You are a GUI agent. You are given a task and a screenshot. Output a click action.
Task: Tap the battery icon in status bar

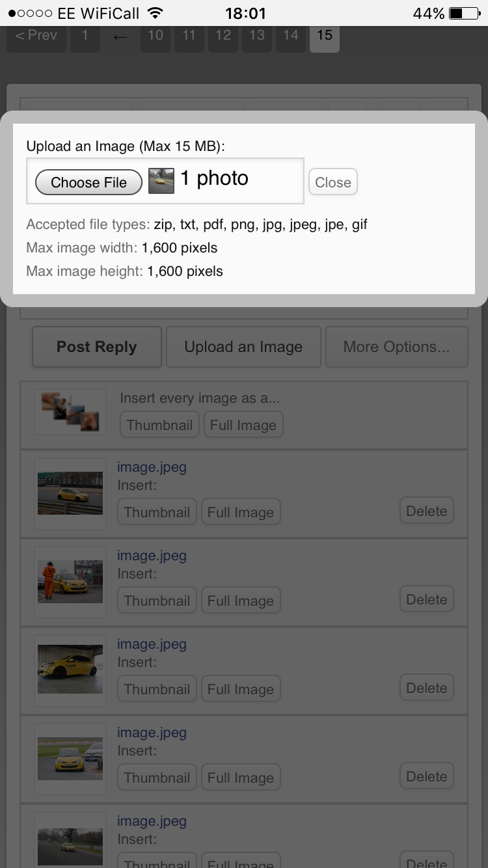[x=465, y=13]
